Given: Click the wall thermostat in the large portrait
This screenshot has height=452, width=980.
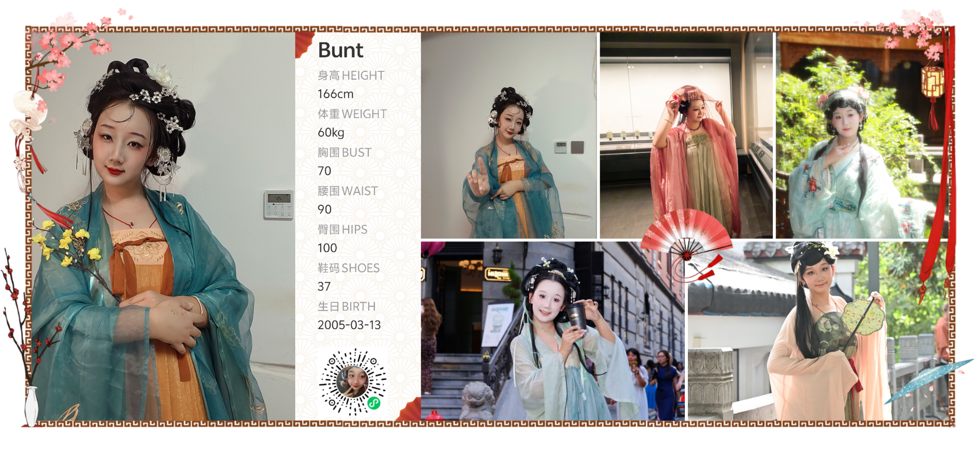Looking at the screenshot, I should [278, 204].
